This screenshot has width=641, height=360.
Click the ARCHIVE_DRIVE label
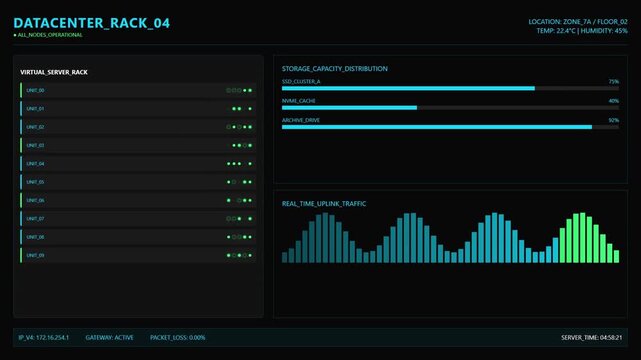[x=301, y=120]
